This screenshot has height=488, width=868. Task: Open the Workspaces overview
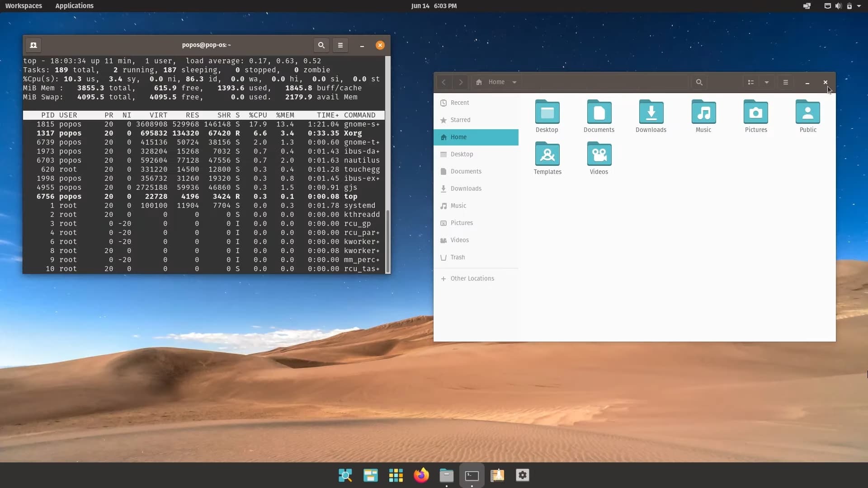tap(24, 6)
